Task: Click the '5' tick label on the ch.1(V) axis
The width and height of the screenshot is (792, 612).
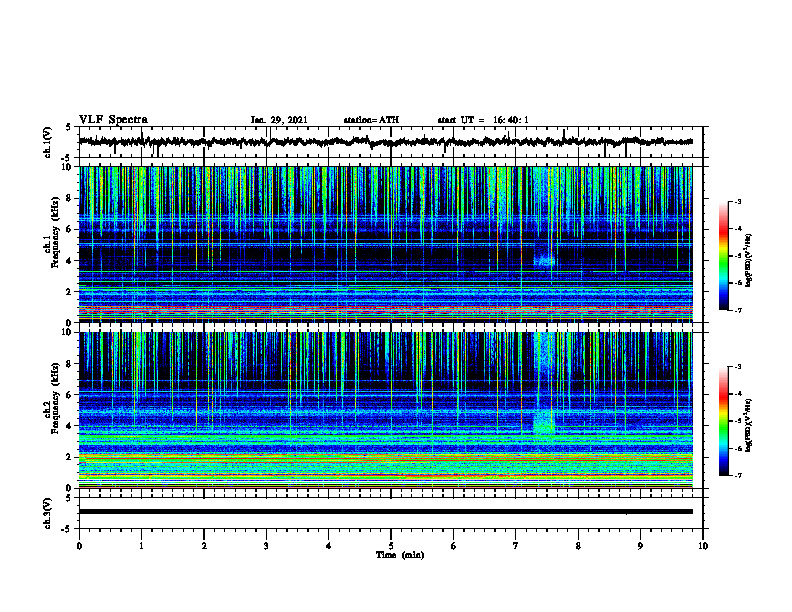Action: [70, 127]
